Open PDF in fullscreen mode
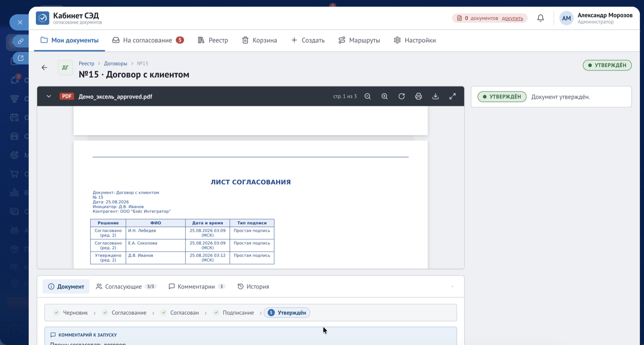The height and width of the screenshot is (345, 644). (x=452, y=97)
